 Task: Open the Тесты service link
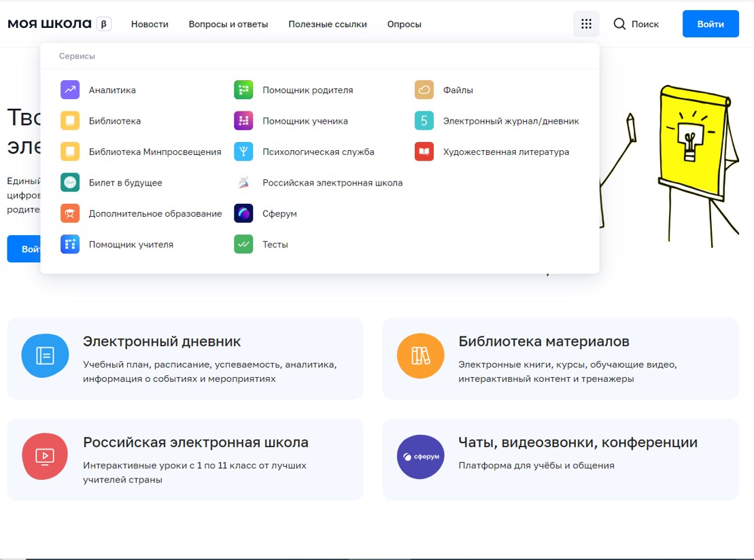[x=275, y=245]
